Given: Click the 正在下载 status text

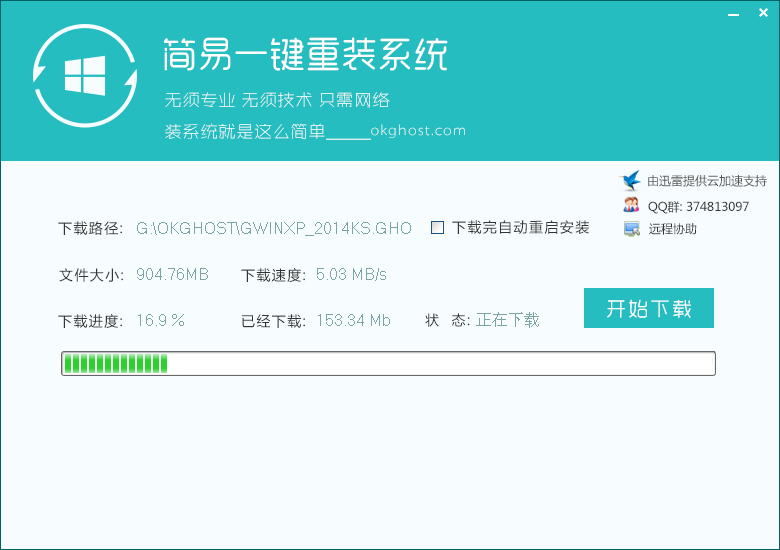Looking at the screenshot, I should pos(507,320).
